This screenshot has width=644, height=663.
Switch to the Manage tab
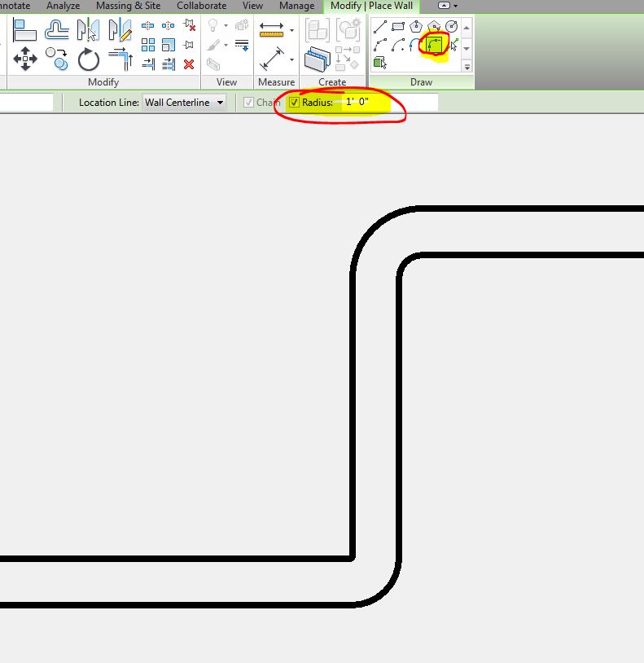[x=296, y=6]
